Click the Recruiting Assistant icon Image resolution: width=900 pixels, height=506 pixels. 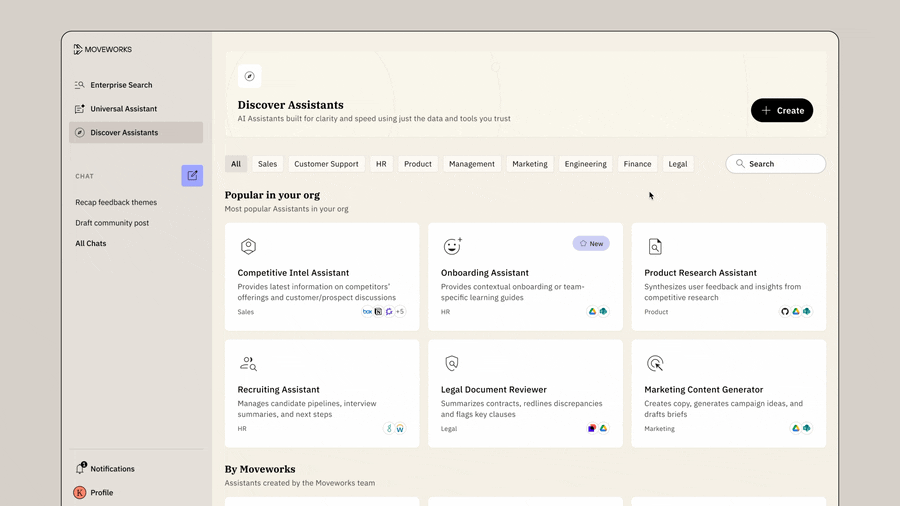[x=248, y=364]
